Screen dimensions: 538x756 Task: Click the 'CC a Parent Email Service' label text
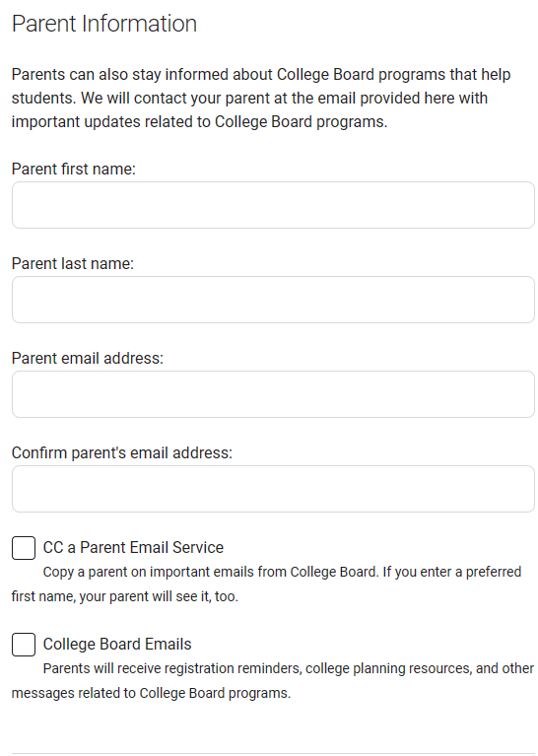(133, 548)
